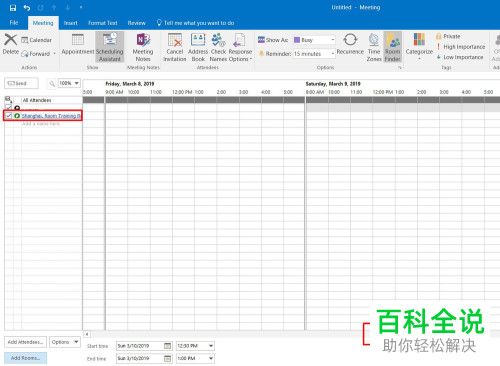This screenshot has width=500, height=366.
Task: Open the Shanghai Room Training attendee link
Action: click(52, 116)
